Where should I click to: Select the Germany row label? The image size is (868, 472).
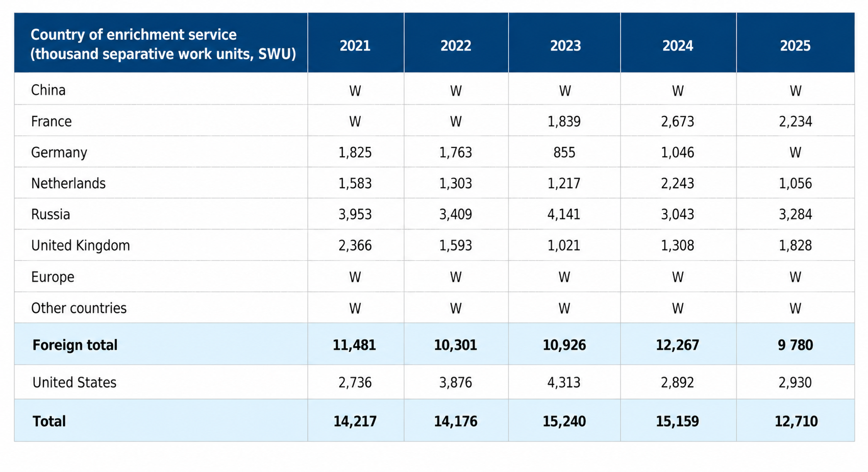coord(59,153)
